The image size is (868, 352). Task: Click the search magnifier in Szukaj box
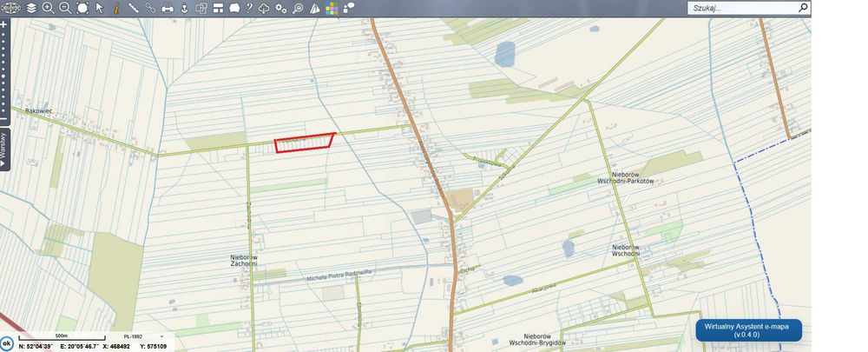coord(803,8)
